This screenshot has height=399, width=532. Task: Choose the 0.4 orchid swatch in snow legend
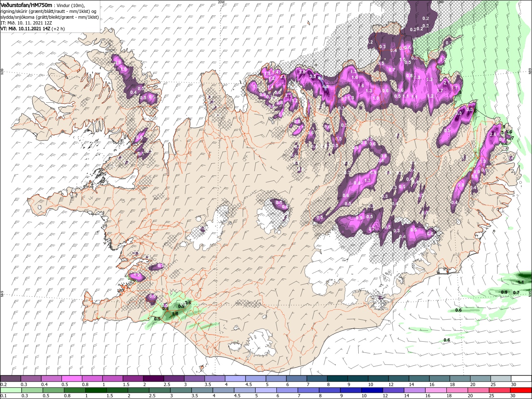51,379
